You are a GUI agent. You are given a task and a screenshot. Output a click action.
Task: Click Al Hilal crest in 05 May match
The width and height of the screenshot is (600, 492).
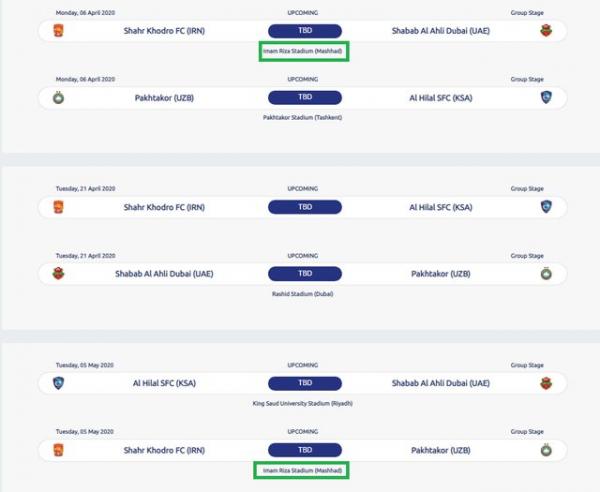pyautogui.click(x=56, y=383)
